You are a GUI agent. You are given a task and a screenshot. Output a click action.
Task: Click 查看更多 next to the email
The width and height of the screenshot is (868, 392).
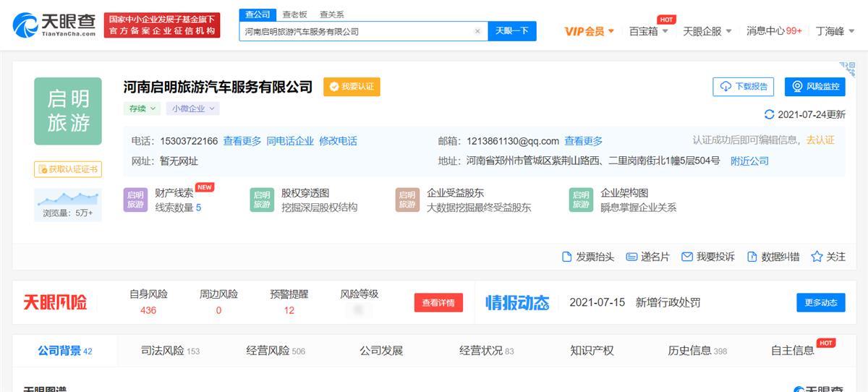pyautogui.click(x=584, y=141)
